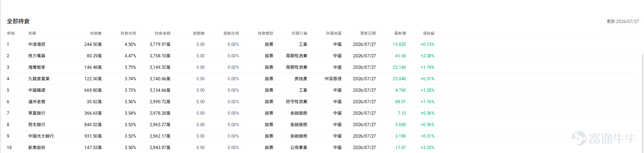Click the 名稱 column header
This screenshot has height=153, width=644.
click(x=32, y=33)
